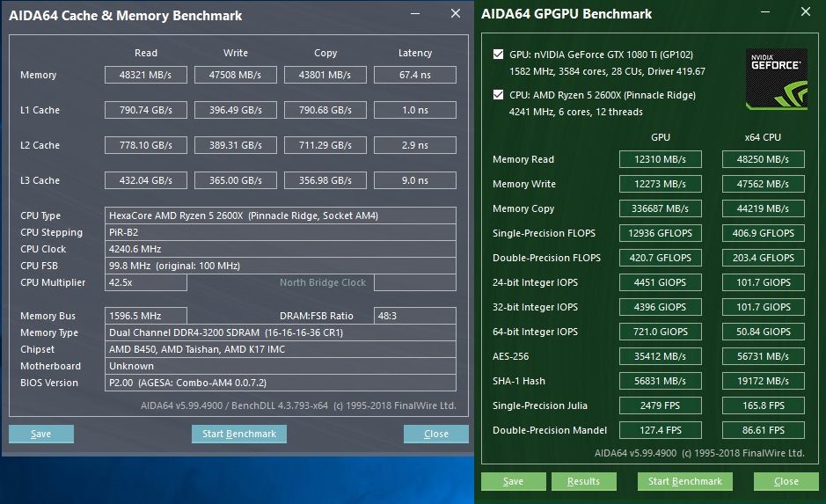Select GPU Single-Precision Julia 2479 FPS
The image size is (826, 504).
tap(661, 405)
